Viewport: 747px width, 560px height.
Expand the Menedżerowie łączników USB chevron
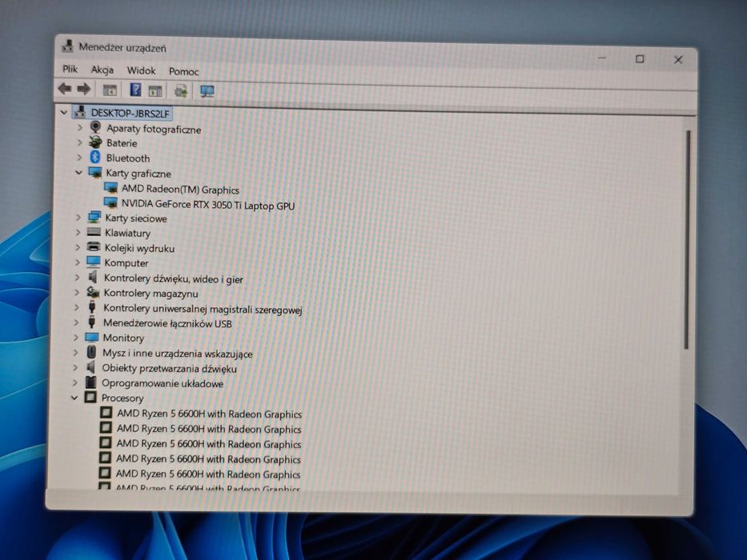[76, 322]
